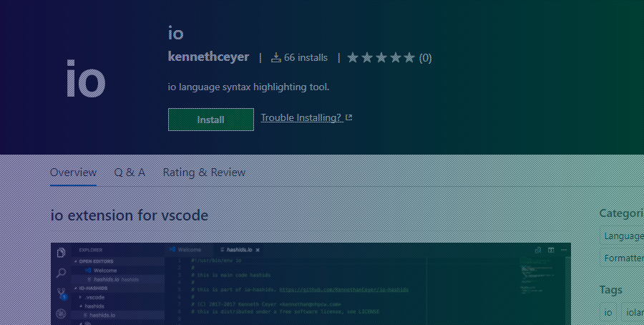
Task: Click the Explorer files icon in the screenshot
Action: click(x=61, y=253)
